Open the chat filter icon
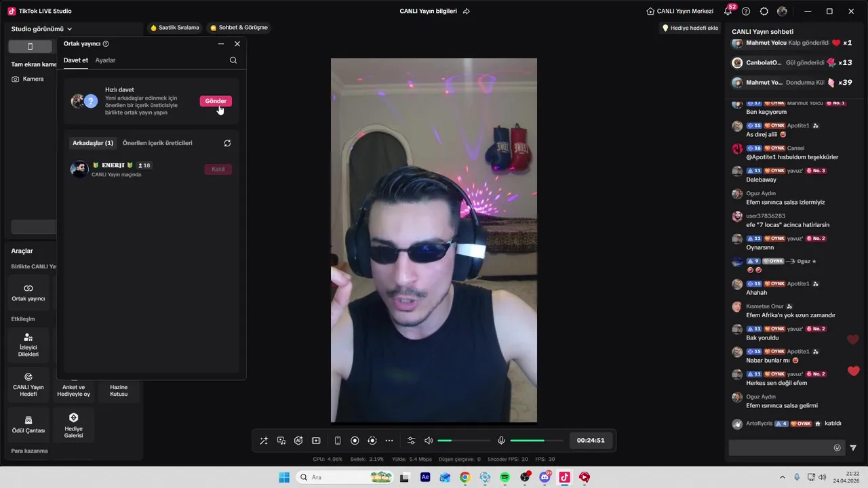 coord(853,447)
